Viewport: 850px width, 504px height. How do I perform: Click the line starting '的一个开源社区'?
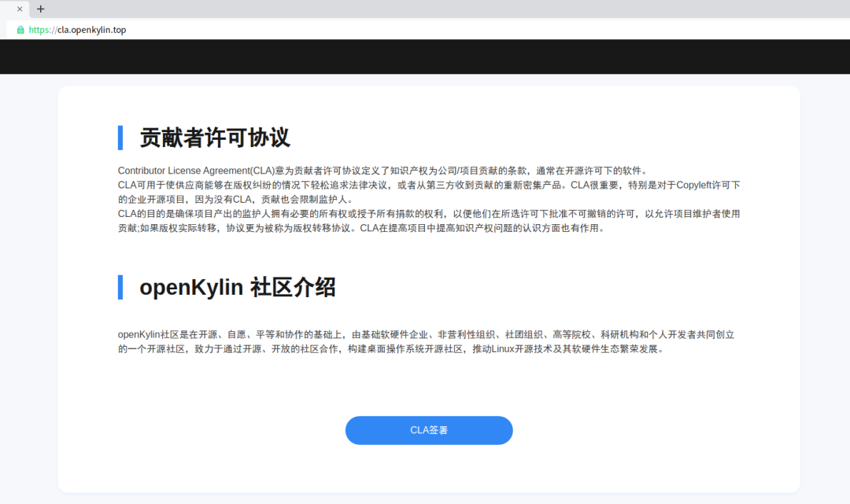[393, 349]
